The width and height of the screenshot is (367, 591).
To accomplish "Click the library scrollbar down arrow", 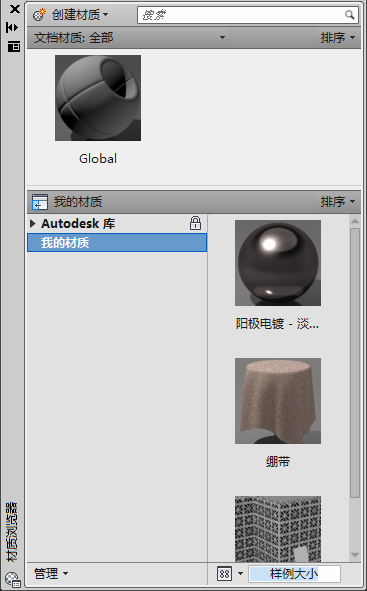I will click(x=355, y=555).
